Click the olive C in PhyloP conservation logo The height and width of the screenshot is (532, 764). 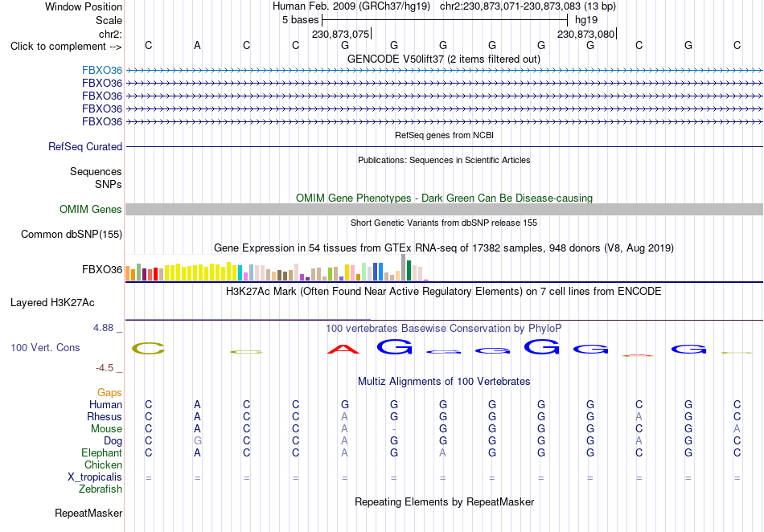[x=149, y=348]
